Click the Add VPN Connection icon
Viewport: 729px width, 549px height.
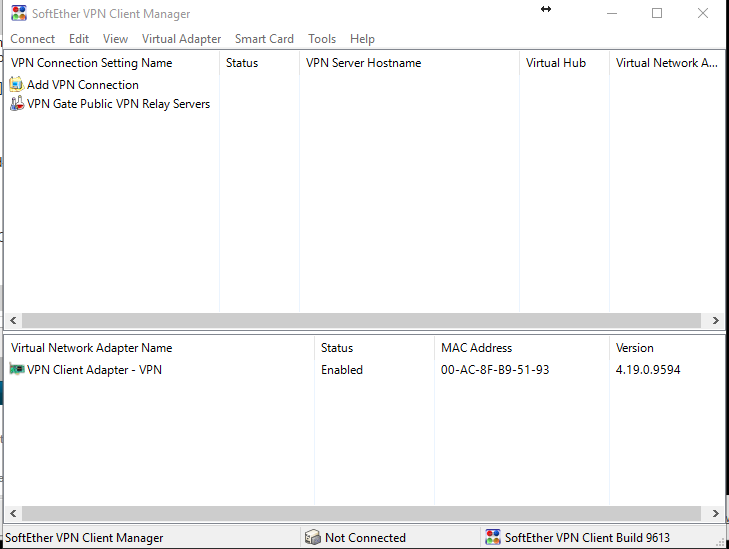click(17, 85)
